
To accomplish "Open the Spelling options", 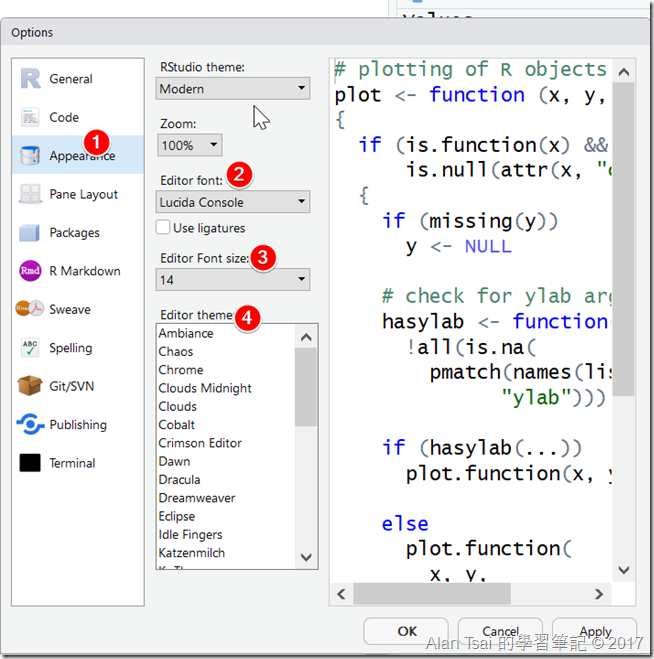I will (78, 348).
